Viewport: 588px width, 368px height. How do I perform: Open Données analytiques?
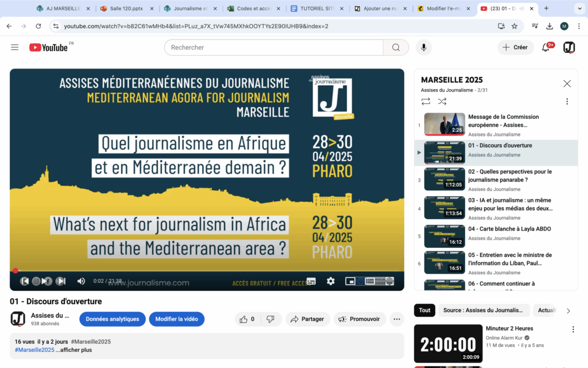coord(112,319)
